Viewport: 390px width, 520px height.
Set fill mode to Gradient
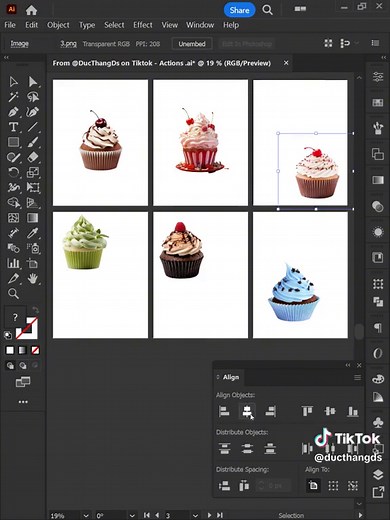click(22, 350)
